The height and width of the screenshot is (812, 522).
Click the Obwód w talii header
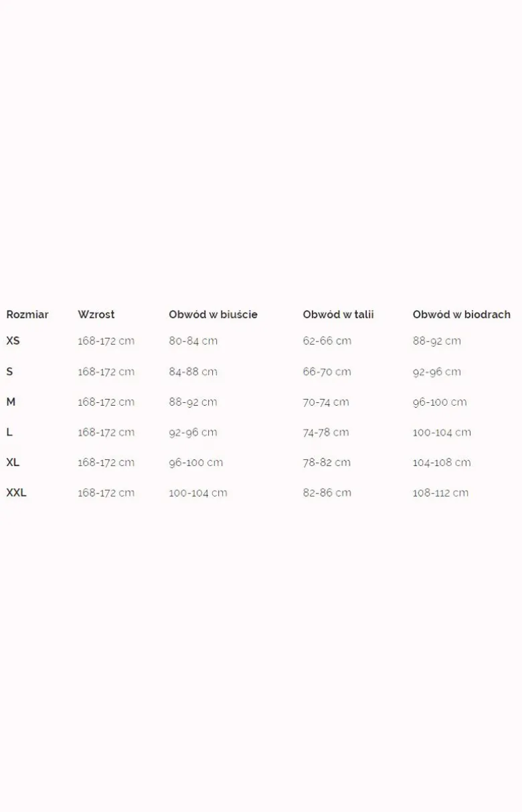(338, 315)
